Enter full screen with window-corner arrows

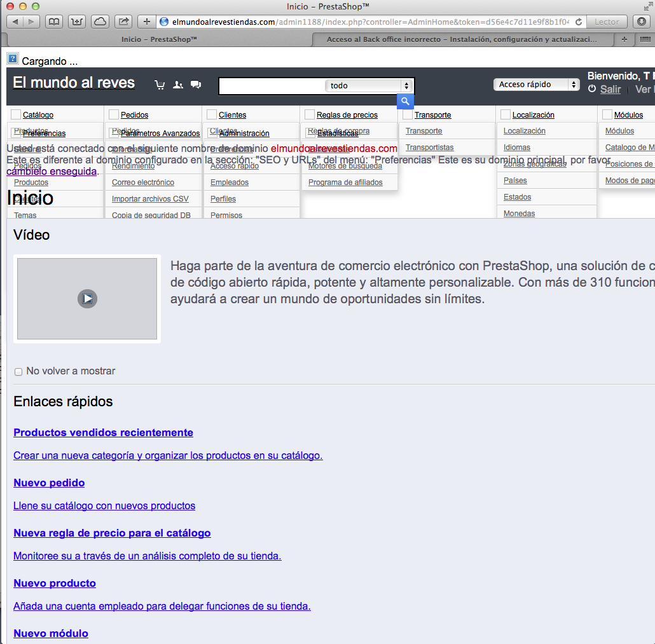[648, 7]
